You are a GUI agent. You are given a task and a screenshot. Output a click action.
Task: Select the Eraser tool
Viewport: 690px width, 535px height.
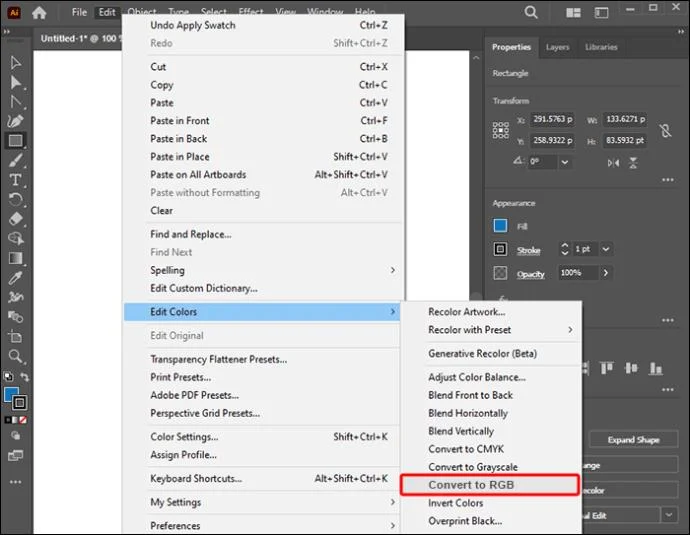tap(15, 219)
